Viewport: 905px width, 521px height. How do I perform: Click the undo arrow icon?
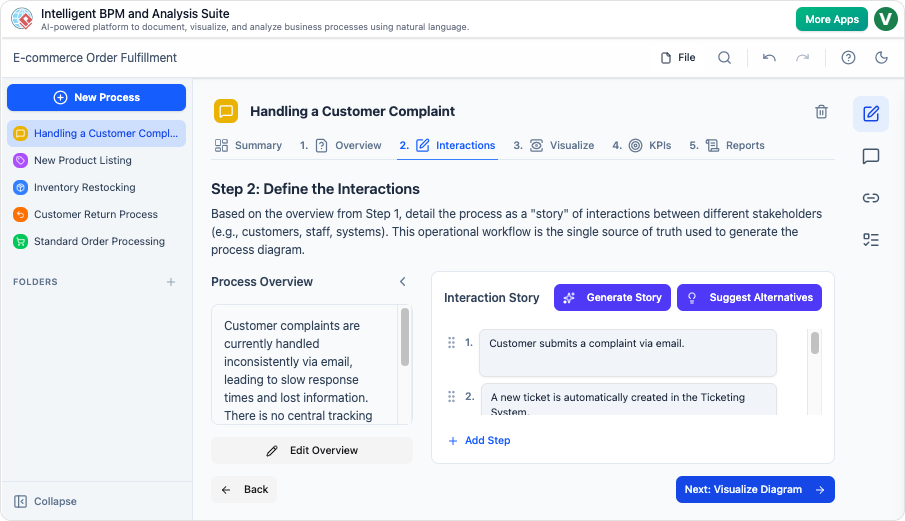coord(769,58)
